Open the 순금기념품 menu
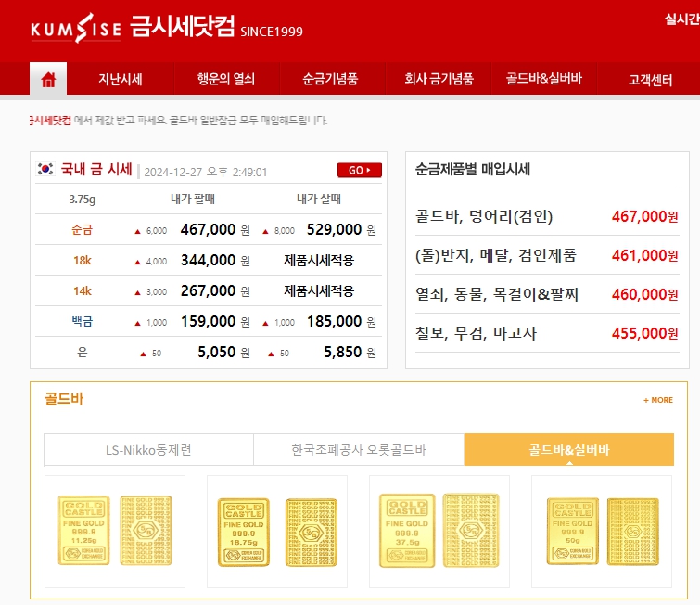Viewport: 700px width, 605px height. pos(330,80)
